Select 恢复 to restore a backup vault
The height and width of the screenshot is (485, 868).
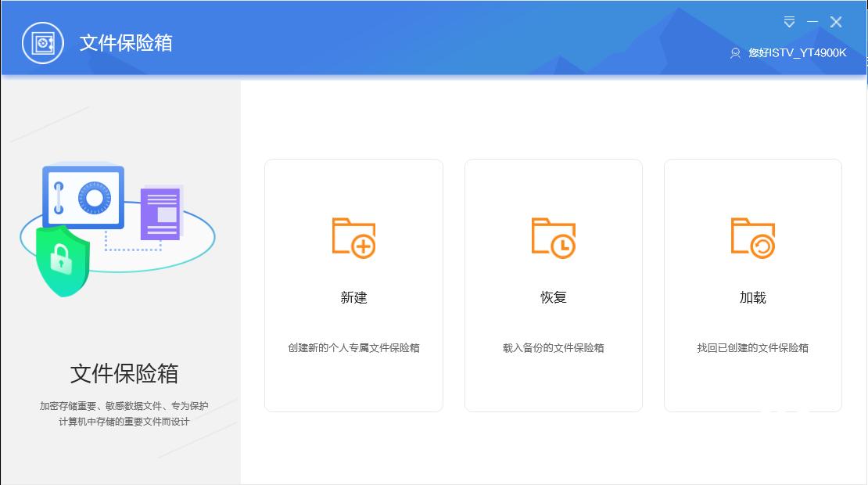click(553, 297)
